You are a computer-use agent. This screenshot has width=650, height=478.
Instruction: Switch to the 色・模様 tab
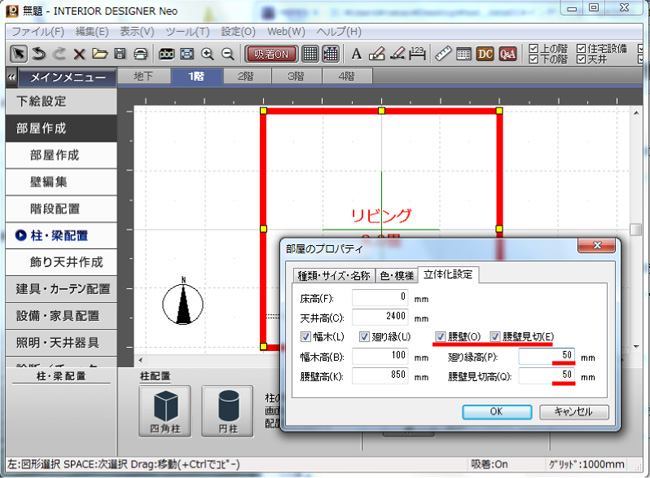pos(397,275)
